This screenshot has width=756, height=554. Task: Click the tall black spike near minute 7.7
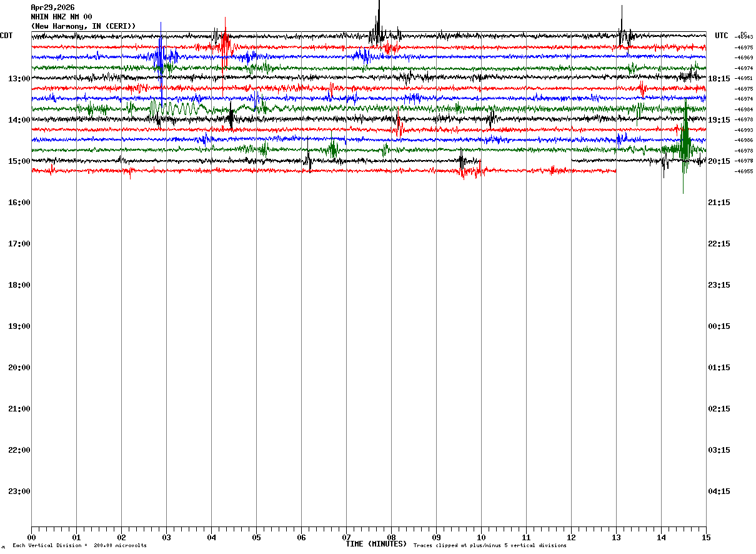[378, 24]
